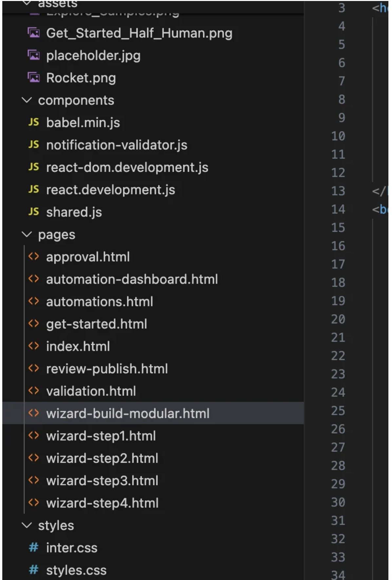Collapse the styles folder
Screen dimensions: 392x580
(x=28, y=525)
